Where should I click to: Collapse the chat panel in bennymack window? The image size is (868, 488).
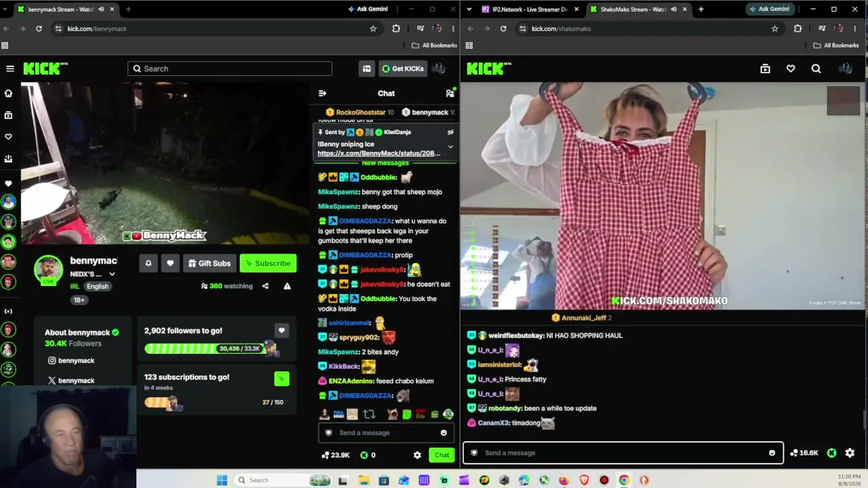pyautogui.click(x=322, y=94)
